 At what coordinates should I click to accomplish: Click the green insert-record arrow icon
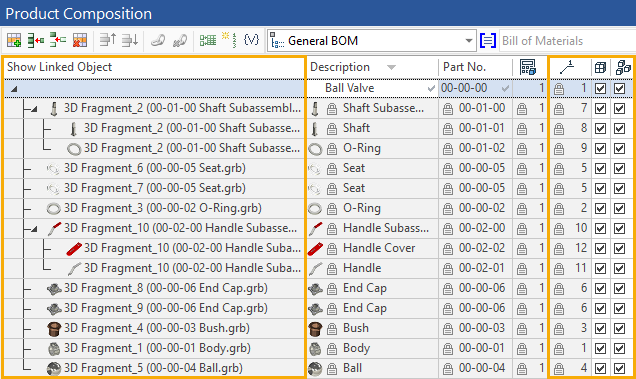pyautogui.click(x=36, y=40)
